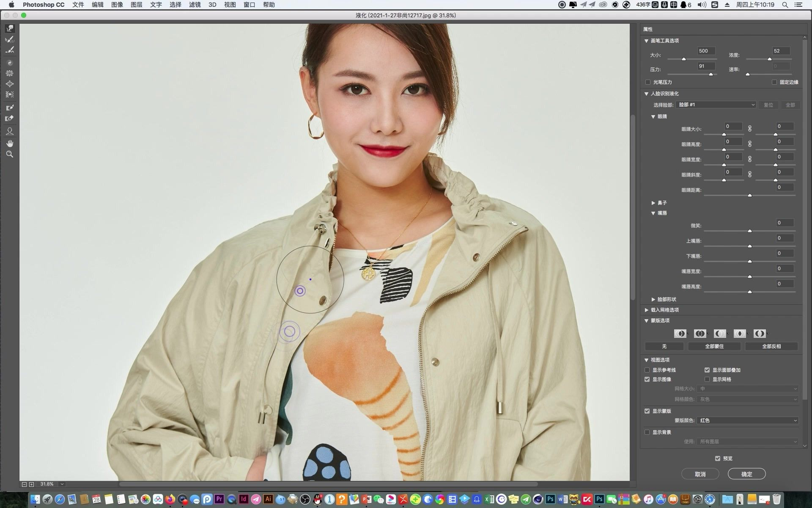Select the Forward Warp tool

[x=10, y=28]
